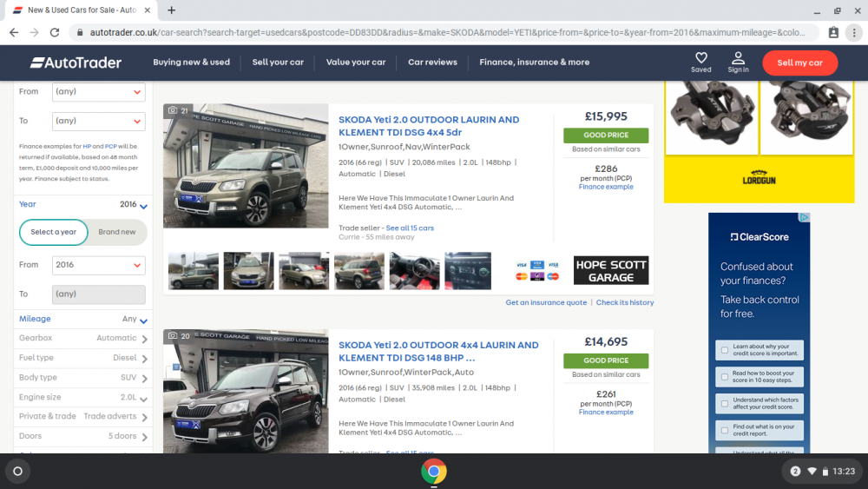This screenshot has width=868, height=489.
Task: Expand the Engine size 2.0L filter
Action: pyautogui.click(x=83, y=397)
